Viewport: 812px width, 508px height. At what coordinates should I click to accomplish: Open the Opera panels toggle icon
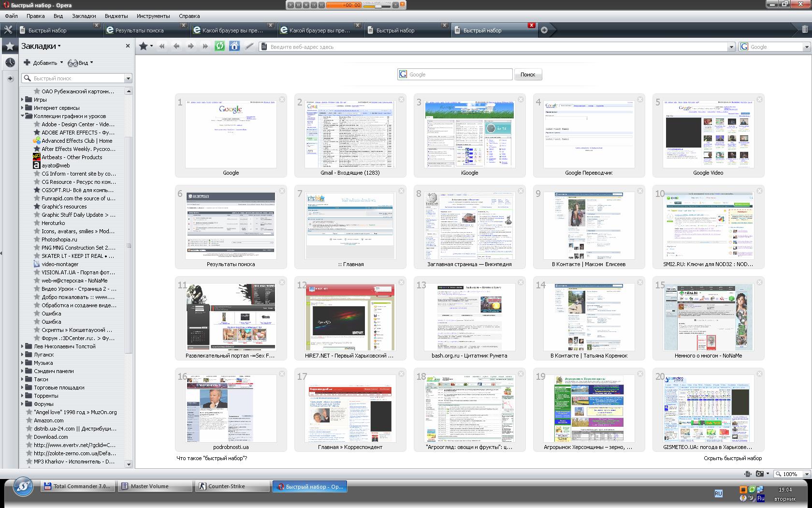click(8, 30)
